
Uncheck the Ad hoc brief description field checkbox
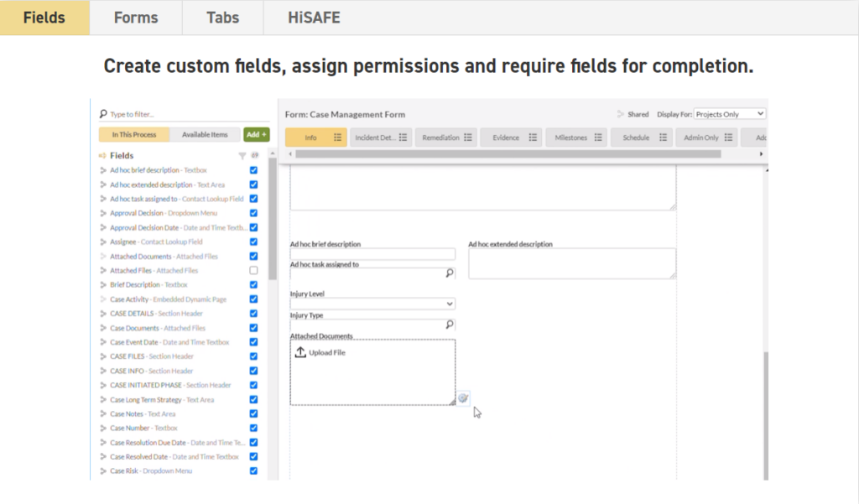(x=253, y=170)
